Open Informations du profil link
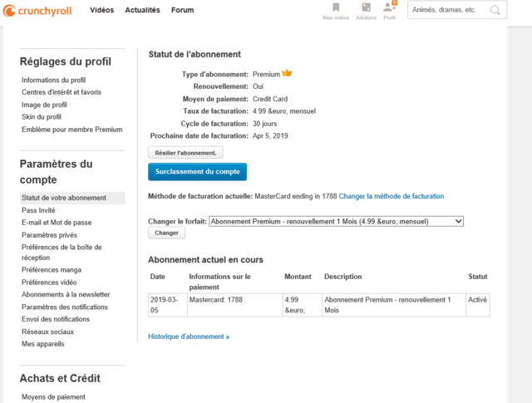The width and height of the screenshot is (532, 403). tap(53, 80)
